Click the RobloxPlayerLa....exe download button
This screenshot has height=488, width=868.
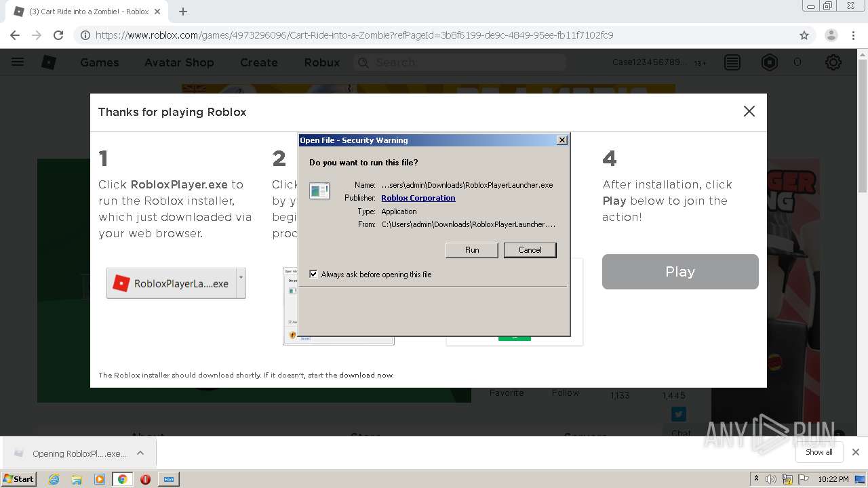(x=172, y=283)
